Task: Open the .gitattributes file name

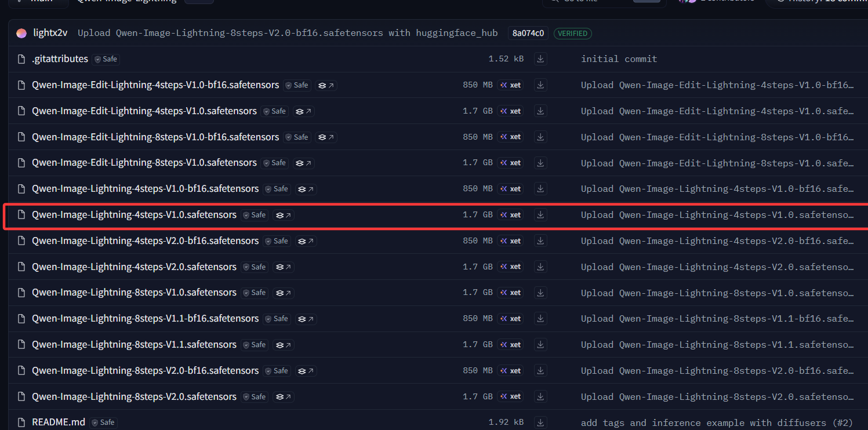Action: click(x=60, y=59)
